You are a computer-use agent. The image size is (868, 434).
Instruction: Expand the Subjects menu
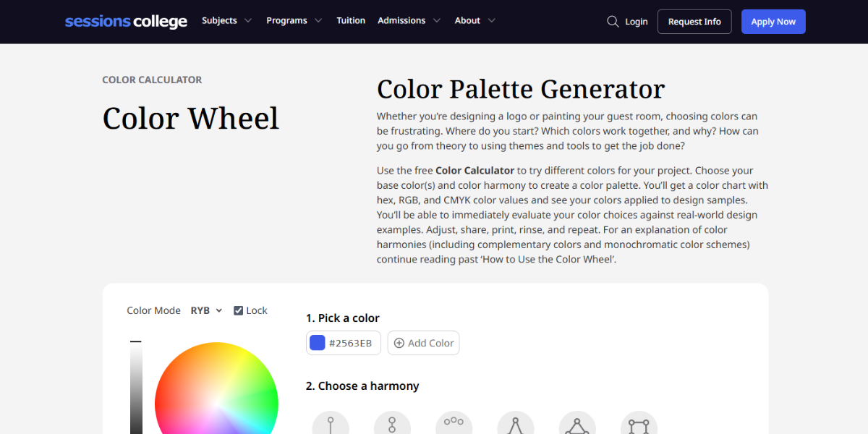pyautogui.click(x=226, y=20)
